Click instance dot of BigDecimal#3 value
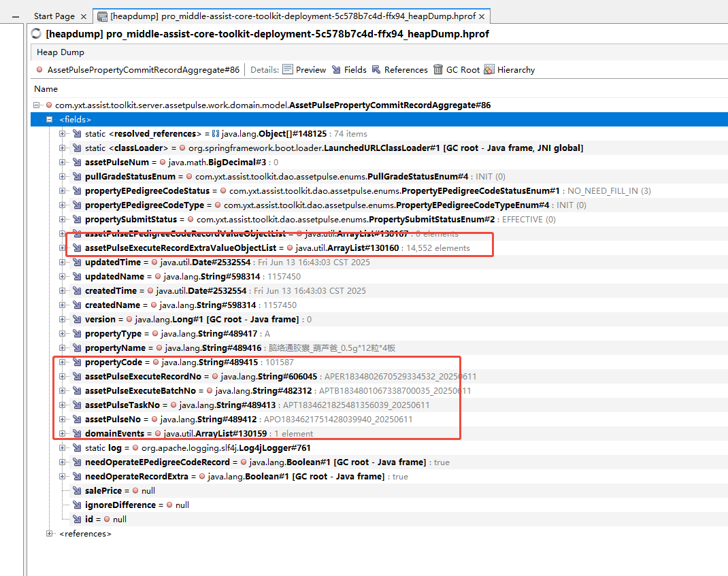Image resolution: width=728 pixels, height=576 pixels. pos(163,163)
